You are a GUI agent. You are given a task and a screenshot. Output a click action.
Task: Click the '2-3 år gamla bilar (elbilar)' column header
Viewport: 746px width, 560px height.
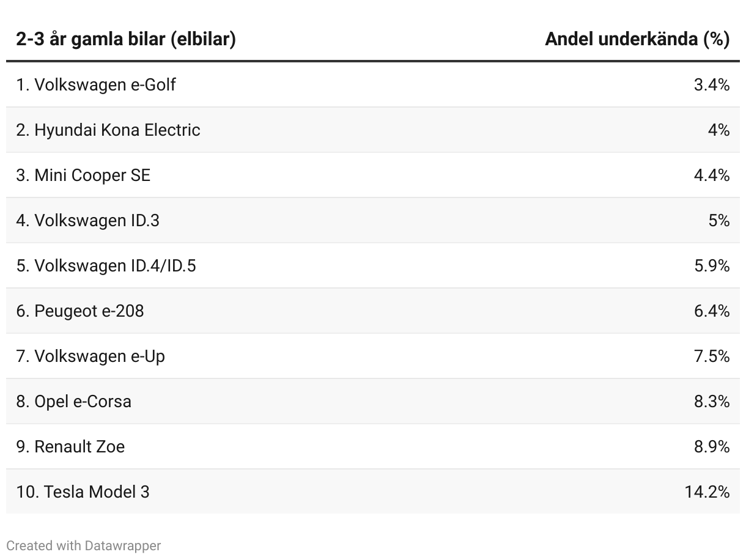tap(126, 39)
